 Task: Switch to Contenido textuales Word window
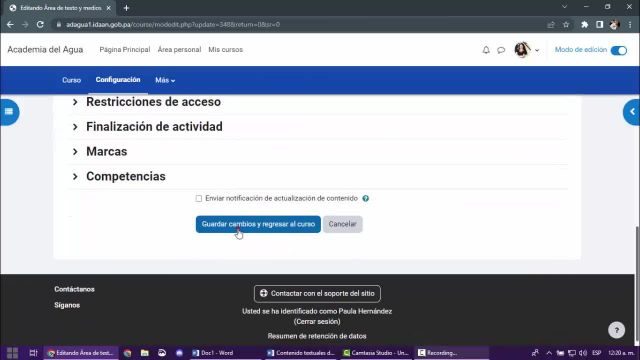pos(301,353)
